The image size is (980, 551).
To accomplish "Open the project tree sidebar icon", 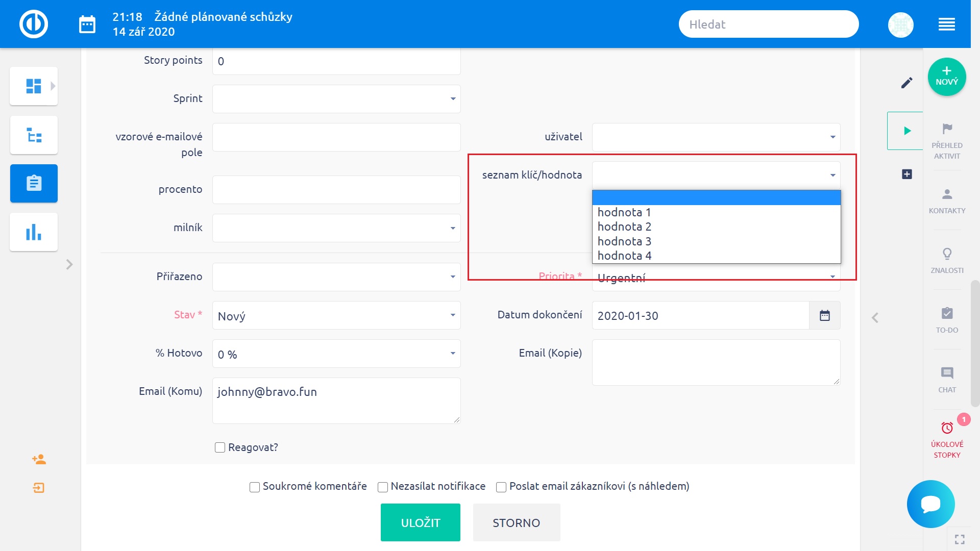I will (34, 135).
